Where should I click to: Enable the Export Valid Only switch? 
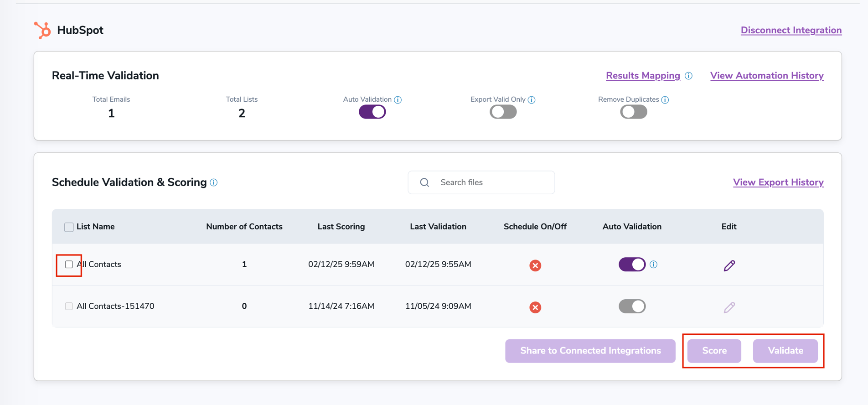[x=503, y=112]
